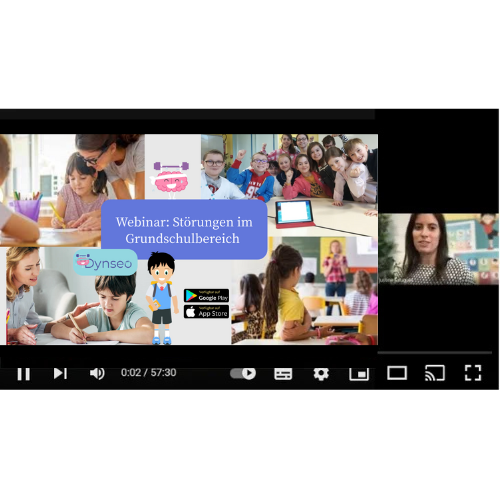Image resolution: width=500 pixels, height=500 pixels.
Task: Click the Google Play badge
Action: coord(206,296)
